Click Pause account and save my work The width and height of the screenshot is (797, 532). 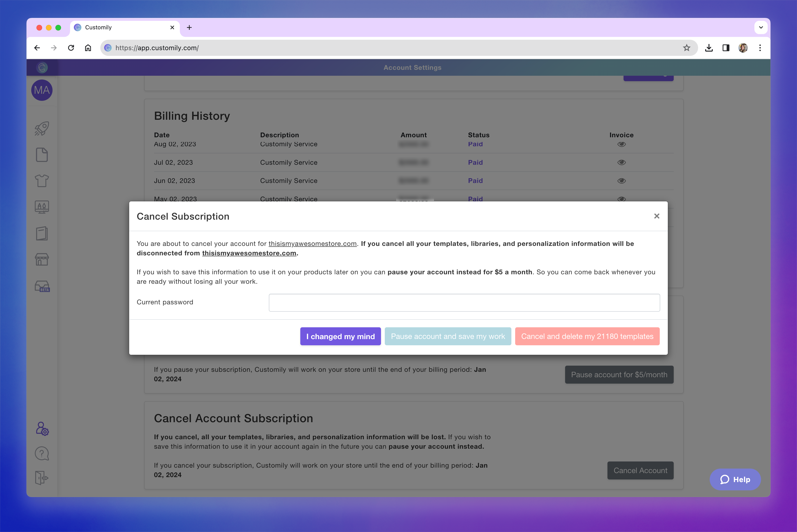click(447, 336)
